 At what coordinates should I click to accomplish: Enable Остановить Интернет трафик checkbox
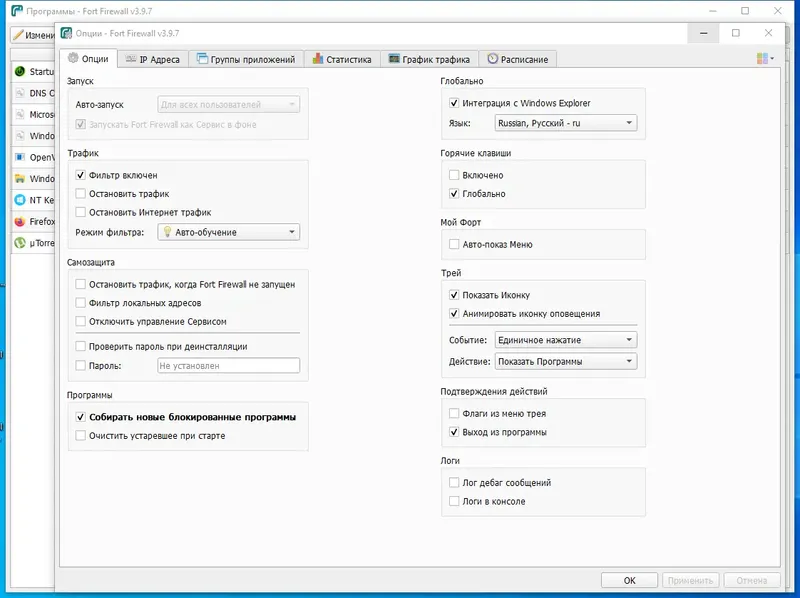[80, 212]
